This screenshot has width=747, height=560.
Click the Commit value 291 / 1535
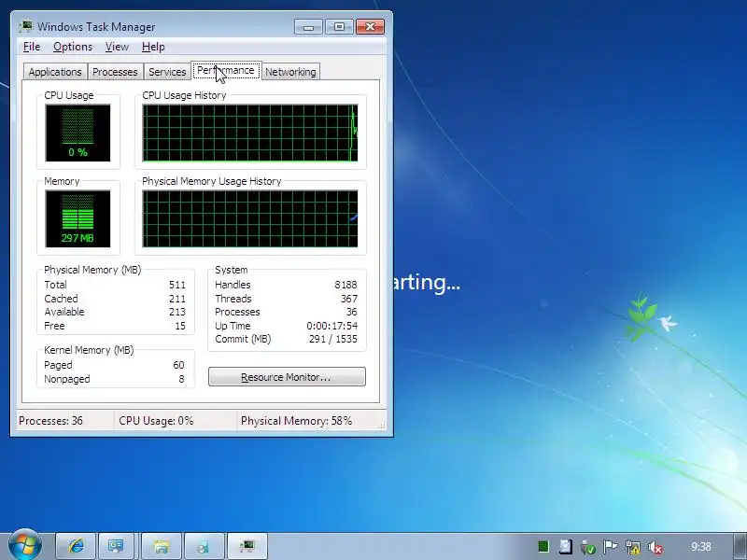point(333,339)
